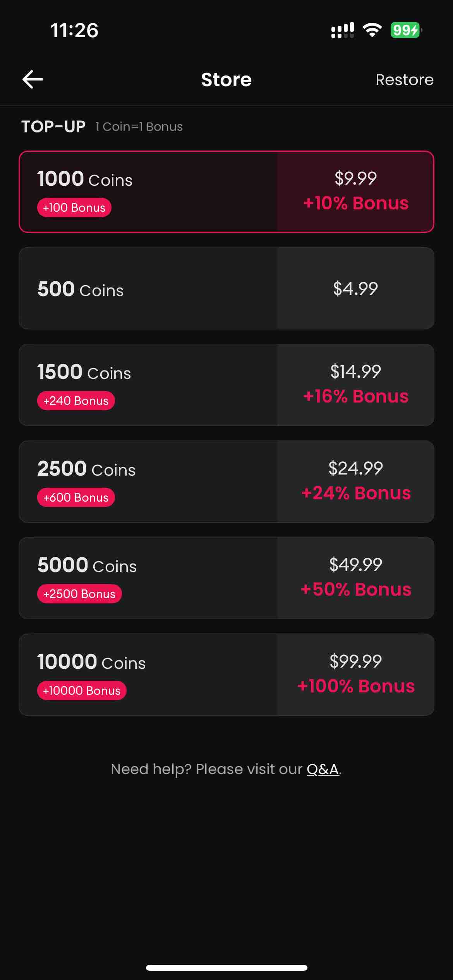Choose the 2500 Coins option
This screenshot has width=453, height=980.
coord(226,481)
